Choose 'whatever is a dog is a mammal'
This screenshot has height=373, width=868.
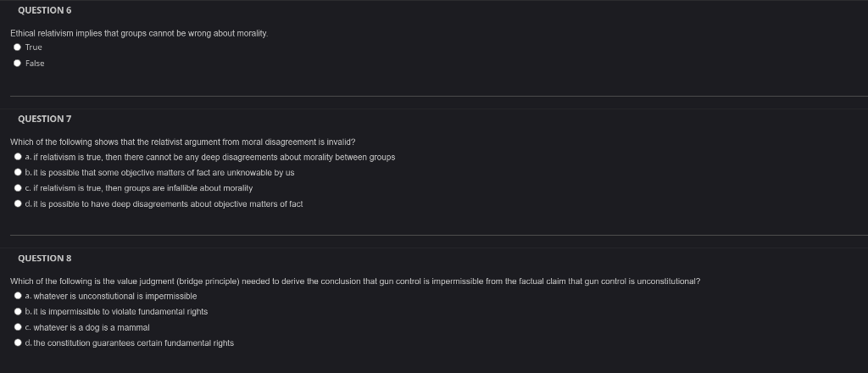tap(18, 327)
